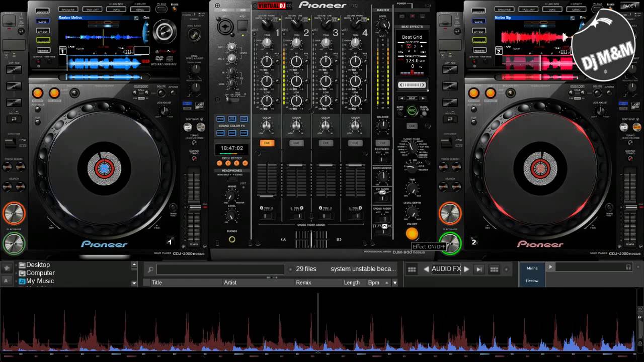Click the disc eject button on deck 1
644x362 pixels.
click(194, 35)
